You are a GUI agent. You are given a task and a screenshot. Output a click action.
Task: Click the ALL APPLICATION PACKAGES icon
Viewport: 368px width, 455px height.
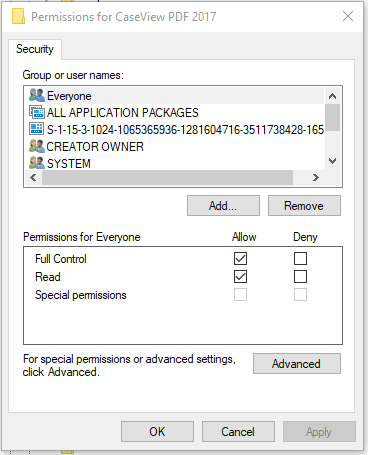(x=37, y=112)
